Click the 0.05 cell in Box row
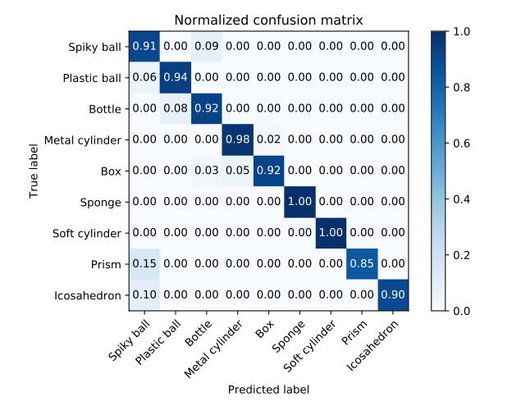This screenshot has width=512, height=420. tap(238, 171)
